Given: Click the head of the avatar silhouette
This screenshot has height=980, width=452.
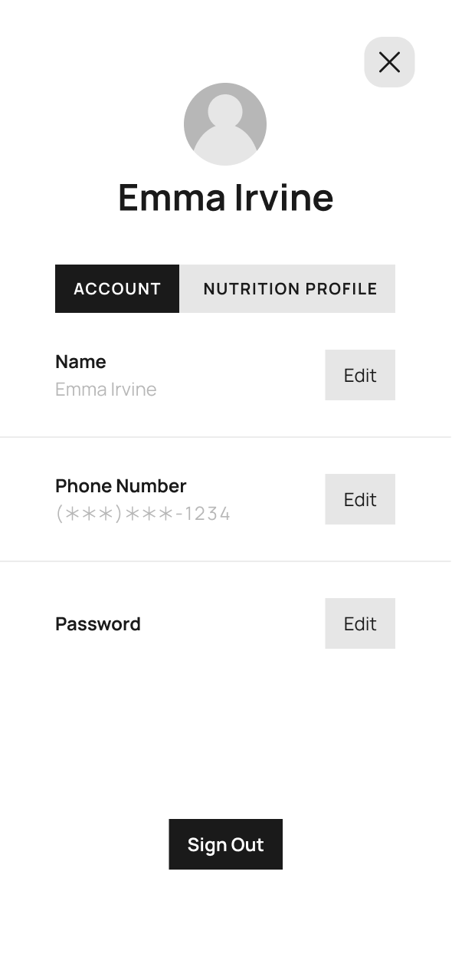Looking at the screenshot, I should 225,110.
